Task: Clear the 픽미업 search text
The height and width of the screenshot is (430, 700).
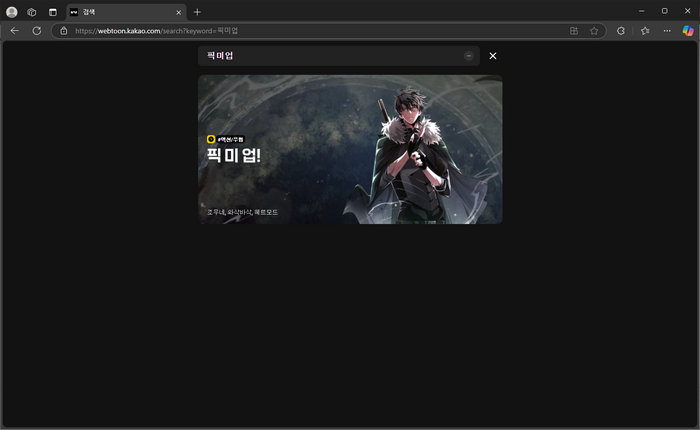Action: click(x=469, y=56)
